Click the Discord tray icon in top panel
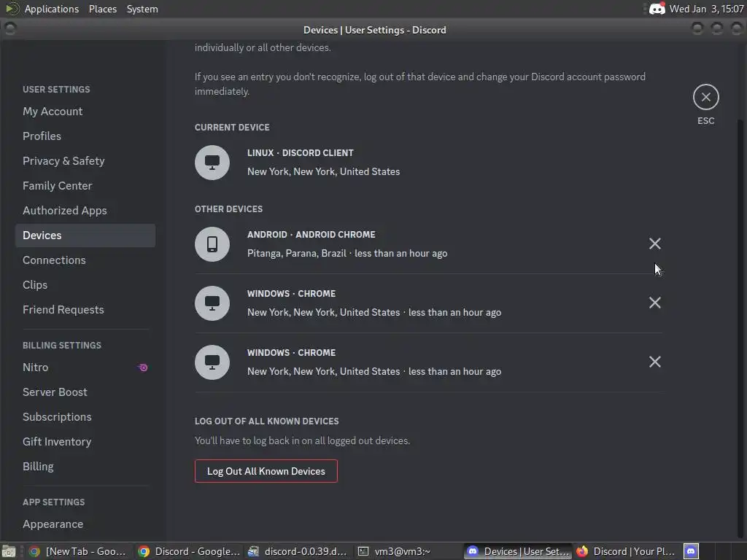The image size is (747, 560). point(657,9)
